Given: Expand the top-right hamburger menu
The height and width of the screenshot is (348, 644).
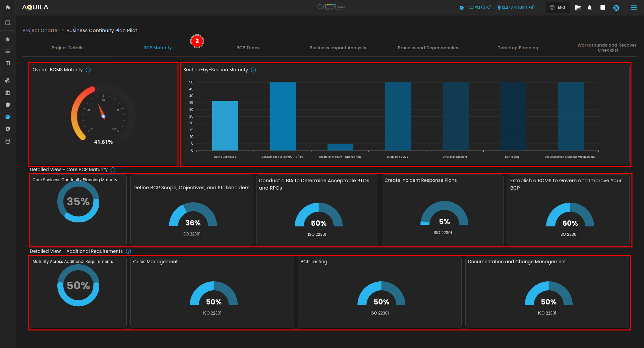Looking at the screenshot, I should 634,8.
